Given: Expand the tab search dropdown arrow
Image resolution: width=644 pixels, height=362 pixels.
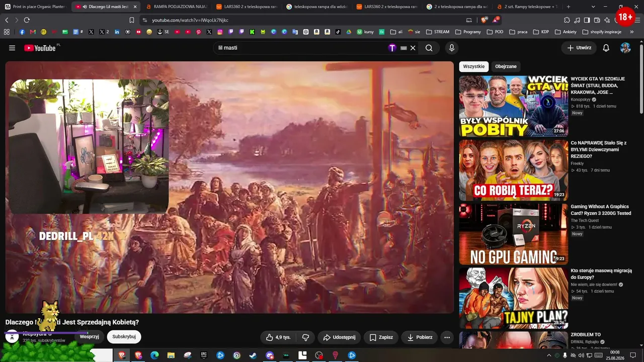Looking at the screenshot, I should [593, 7].
